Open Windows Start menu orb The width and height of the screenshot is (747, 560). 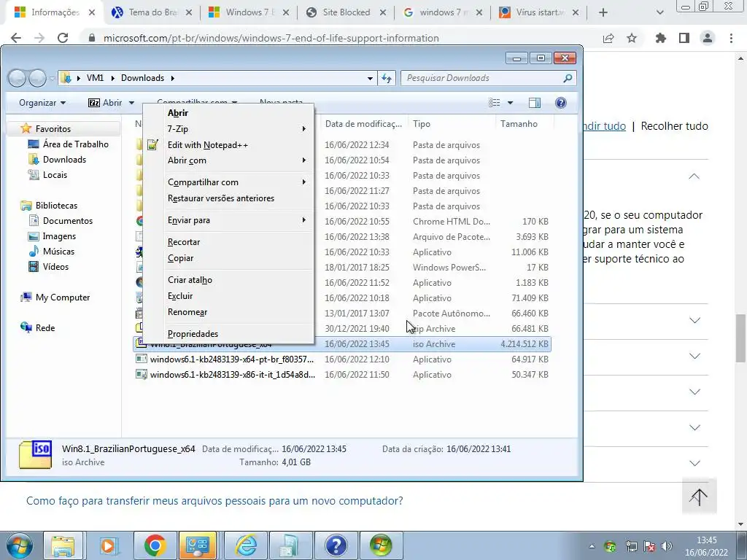(x=20, y=545)
